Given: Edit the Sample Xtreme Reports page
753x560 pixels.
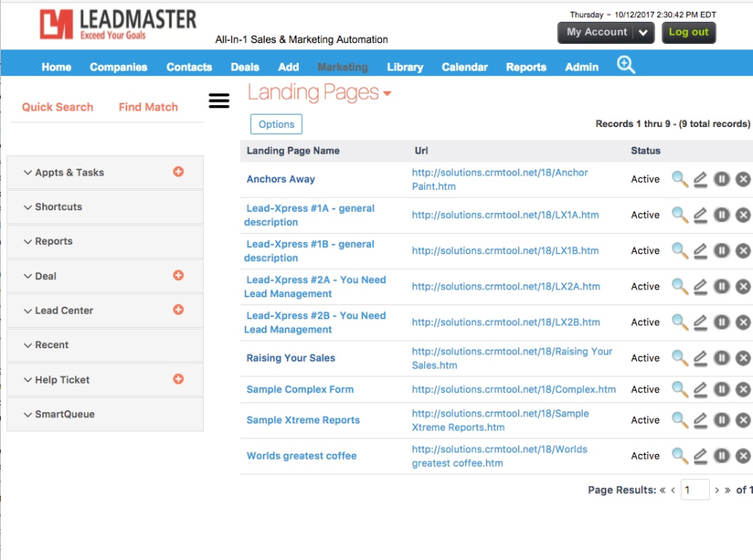Looking at the screenshot, I should click(700, 420).
